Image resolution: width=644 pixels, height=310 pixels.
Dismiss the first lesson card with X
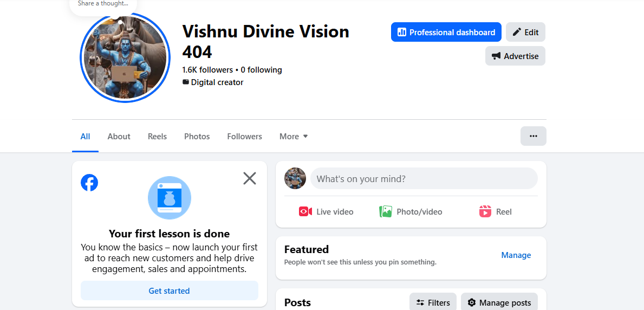(x=250, y=178)
